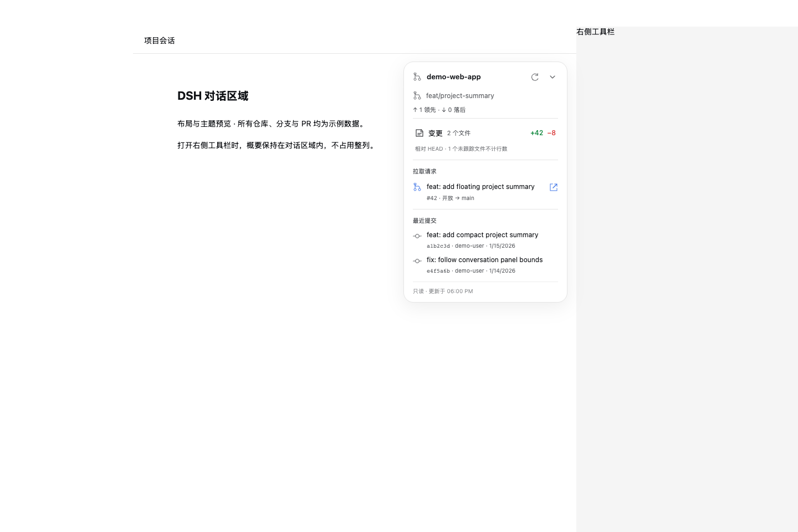Click the +42 additions count

pyautogui.click(x=536, y=133)
